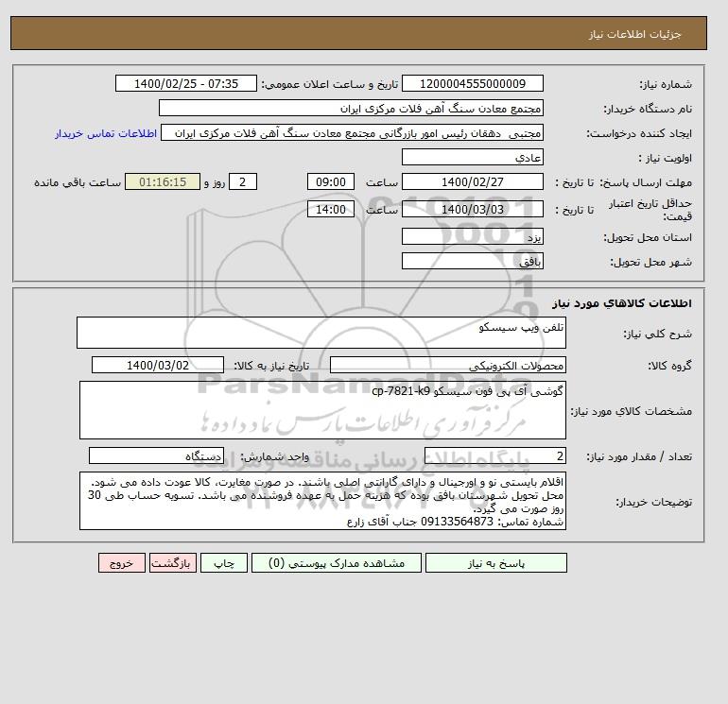Image resolution: width=728 pixels, height=704 pixels.
Task: Click the price validity time 14:00
Action: (x=331, y=209)
